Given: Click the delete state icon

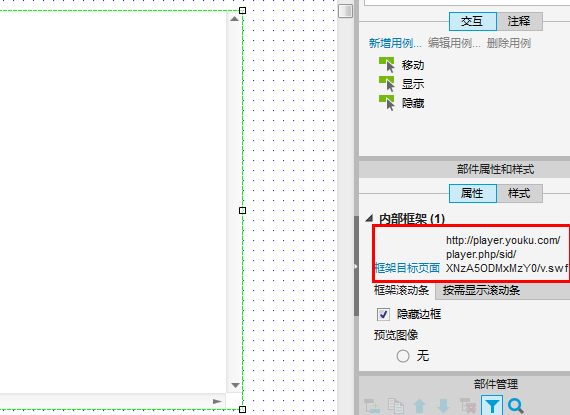Looking at the screenshot, I should (x=468, y=406).
